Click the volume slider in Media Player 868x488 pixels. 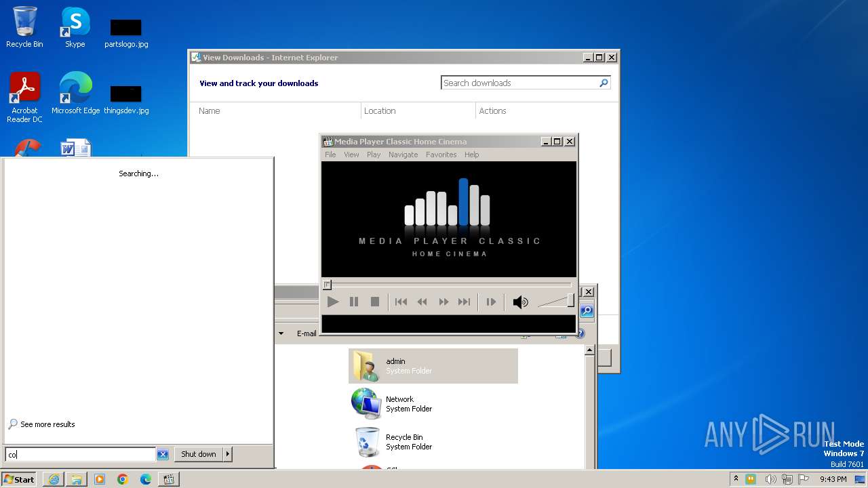click(556, 301)
